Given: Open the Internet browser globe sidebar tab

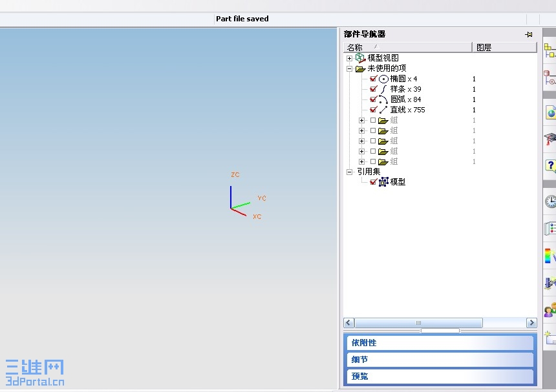Looking at the screenshot, I should (550, 112).
